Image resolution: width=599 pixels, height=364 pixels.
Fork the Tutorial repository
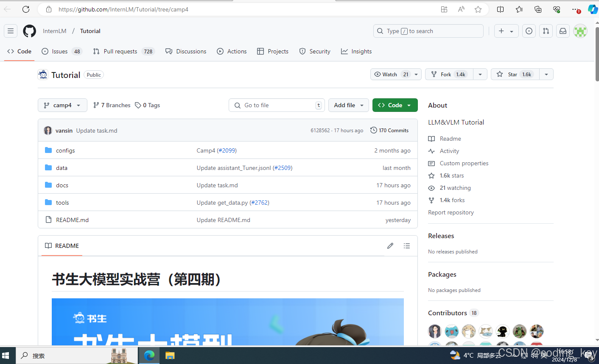[449, 75]
